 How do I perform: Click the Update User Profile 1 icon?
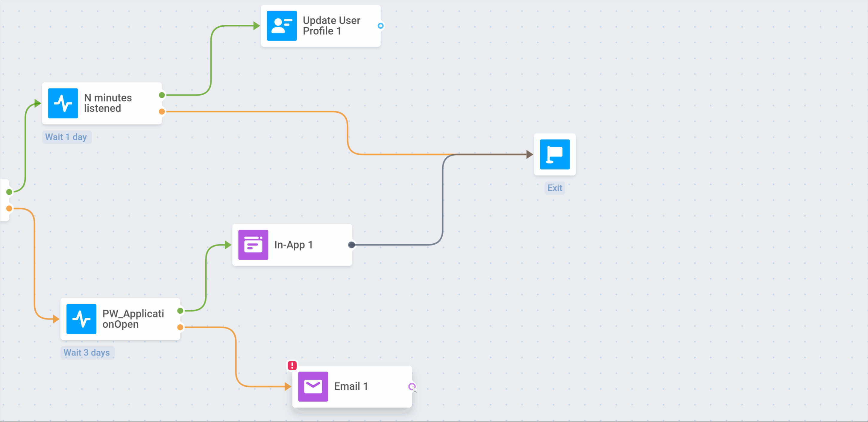(282, 26)
